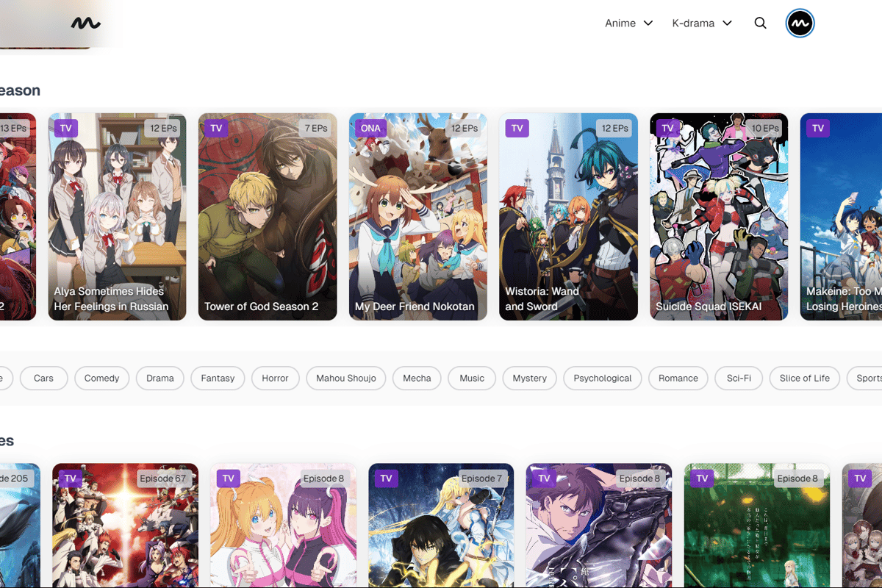Click the ONA badge on Nokotan card
The width and height of the screenshot is (882, 588).
(x=370, y=128)
